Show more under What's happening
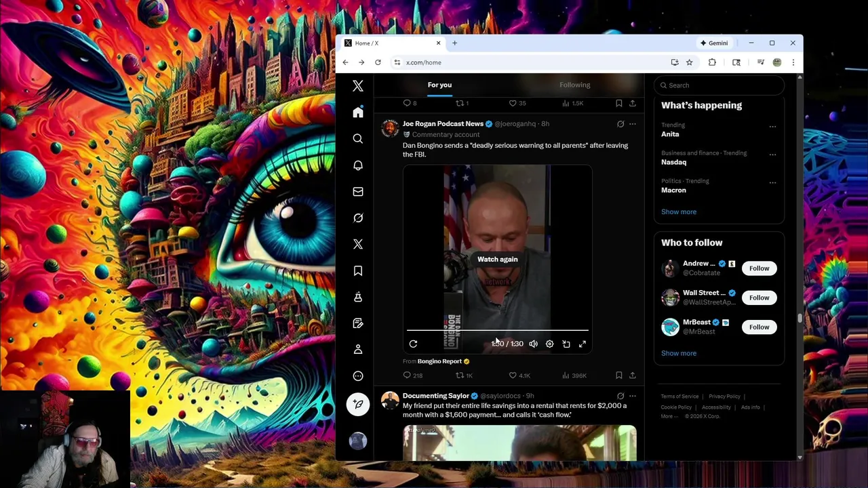This screenshot has width=868, height=488. click(679, 211)
